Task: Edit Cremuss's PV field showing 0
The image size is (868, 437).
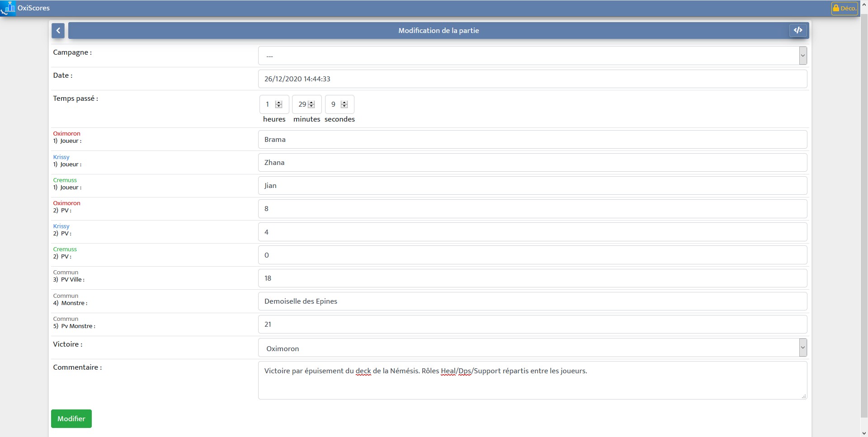Action: coord(533,255)
